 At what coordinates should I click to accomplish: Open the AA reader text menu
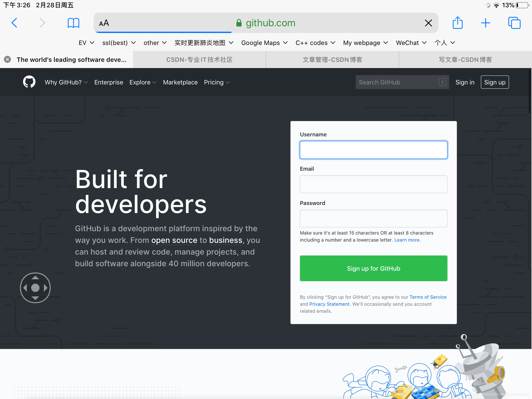104,23
